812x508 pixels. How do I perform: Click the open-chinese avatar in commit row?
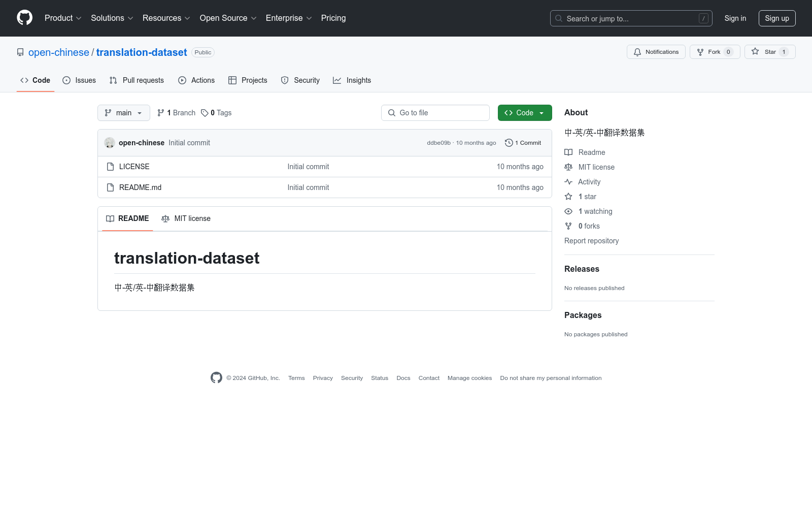tap(110, 143)
